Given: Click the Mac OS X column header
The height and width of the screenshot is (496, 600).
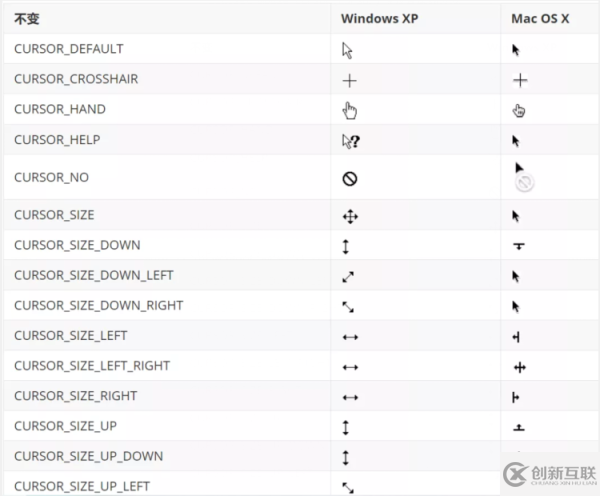Looking at the screenshot, I should click(x=540, y=18).
